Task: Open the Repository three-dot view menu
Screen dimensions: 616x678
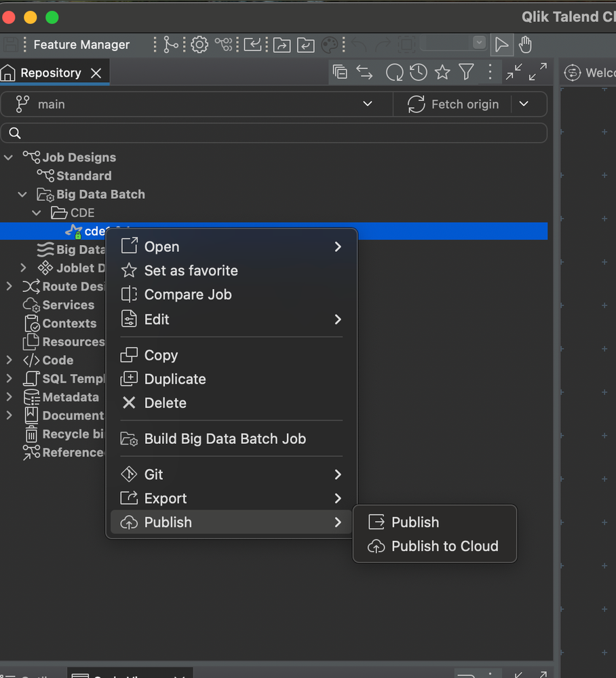Action: [490, 72]
